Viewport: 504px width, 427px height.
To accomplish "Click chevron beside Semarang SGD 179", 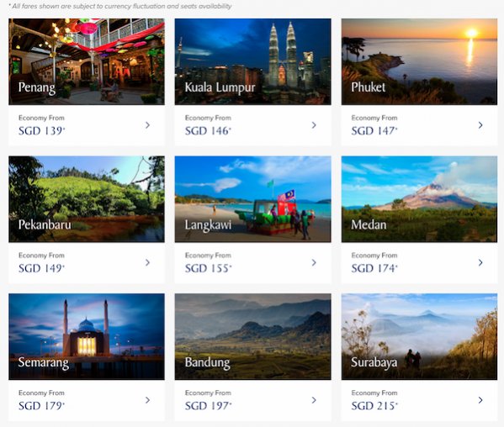I will click(x=147, y=400).
